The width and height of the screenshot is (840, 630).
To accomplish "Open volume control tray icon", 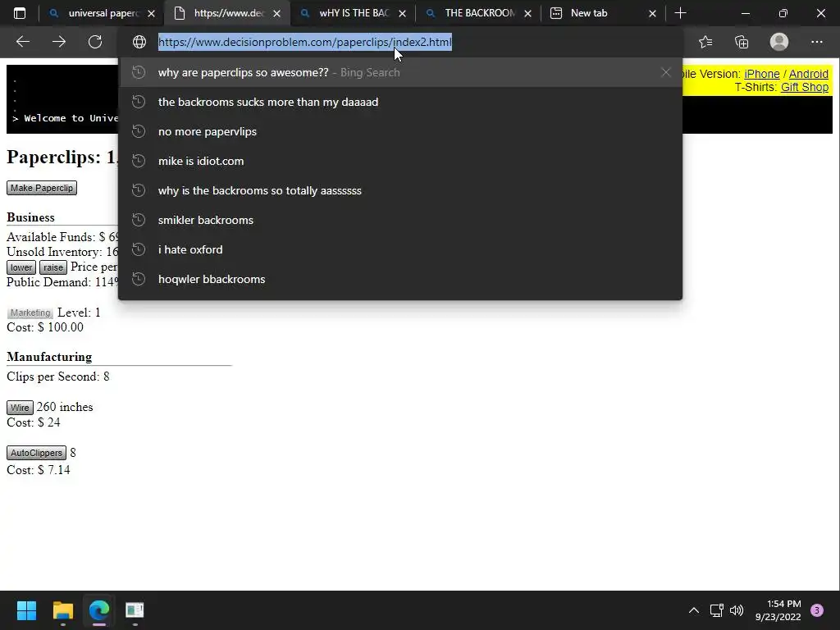I will click(x=737, y=610).
